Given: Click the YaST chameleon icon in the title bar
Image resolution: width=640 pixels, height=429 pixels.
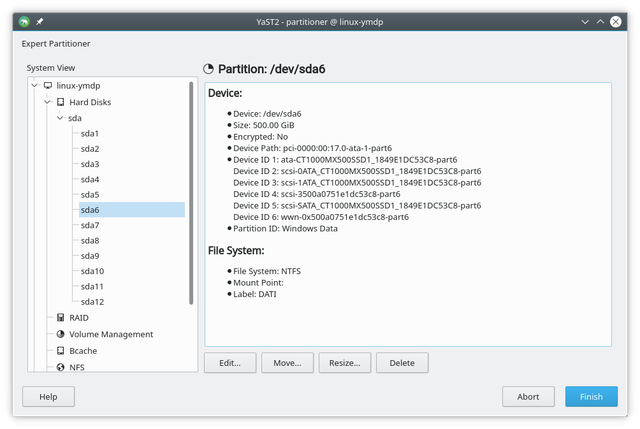Looking at the screenshot, I should click(x=24, y=22).
